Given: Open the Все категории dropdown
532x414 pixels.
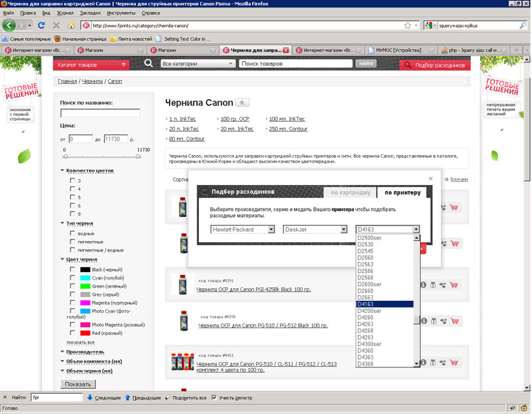Looking at the screenshot, I should pos(198,63).
